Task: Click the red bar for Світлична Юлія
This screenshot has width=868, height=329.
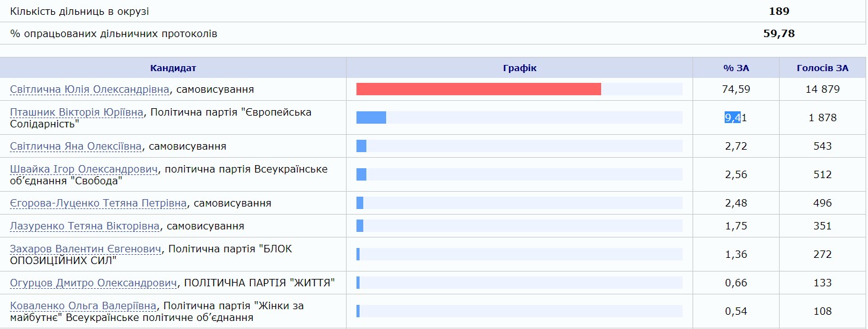Action: click(x=478, y=89)
